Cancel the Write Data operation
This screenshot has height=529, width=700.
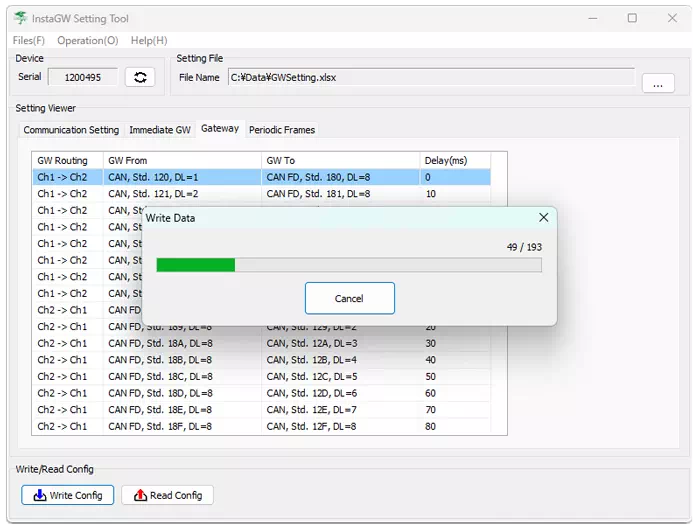[x=349, y=298]
